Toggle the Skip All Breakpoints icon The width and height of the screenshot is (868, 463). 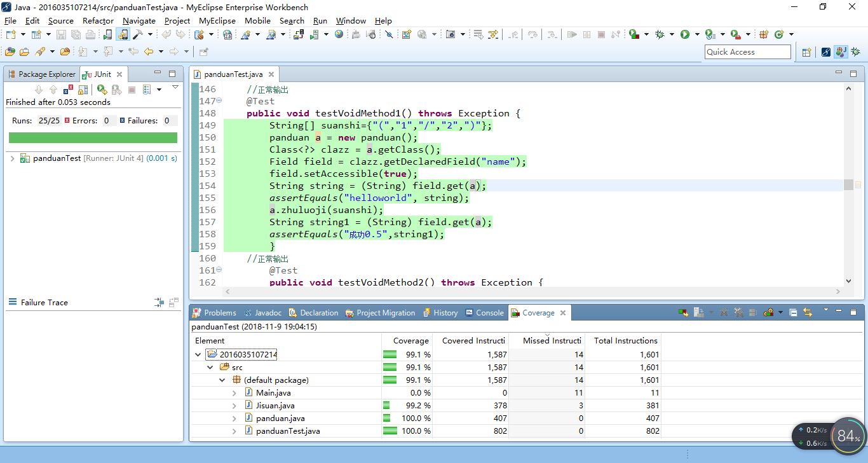click(x=388, y=34)
